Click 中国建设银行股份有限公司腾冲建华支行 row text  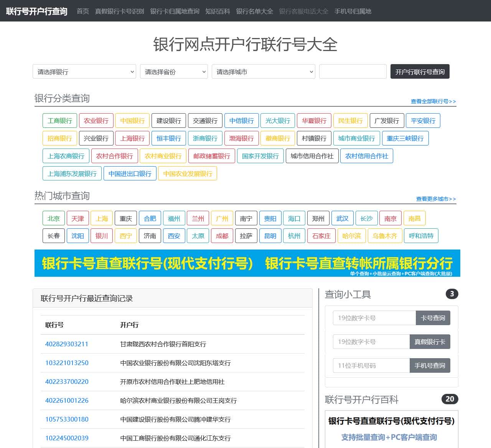tap(175, 419)
